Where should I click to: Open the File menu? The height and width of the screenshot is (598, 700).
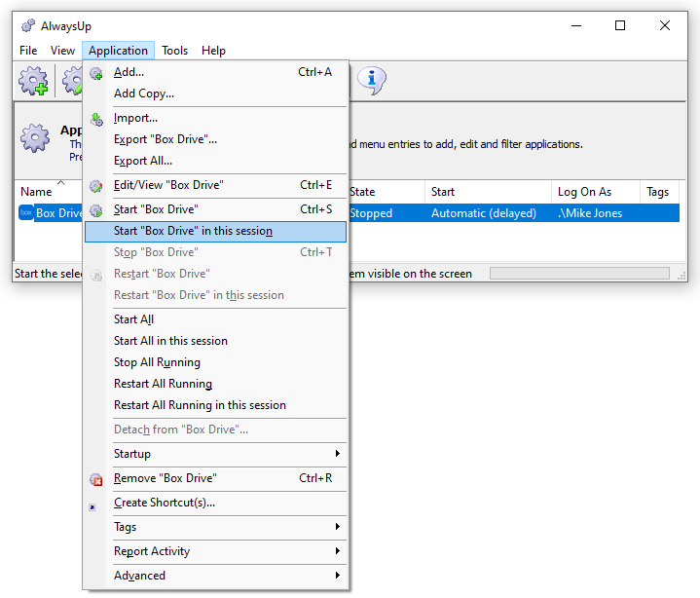click(28, 51)
